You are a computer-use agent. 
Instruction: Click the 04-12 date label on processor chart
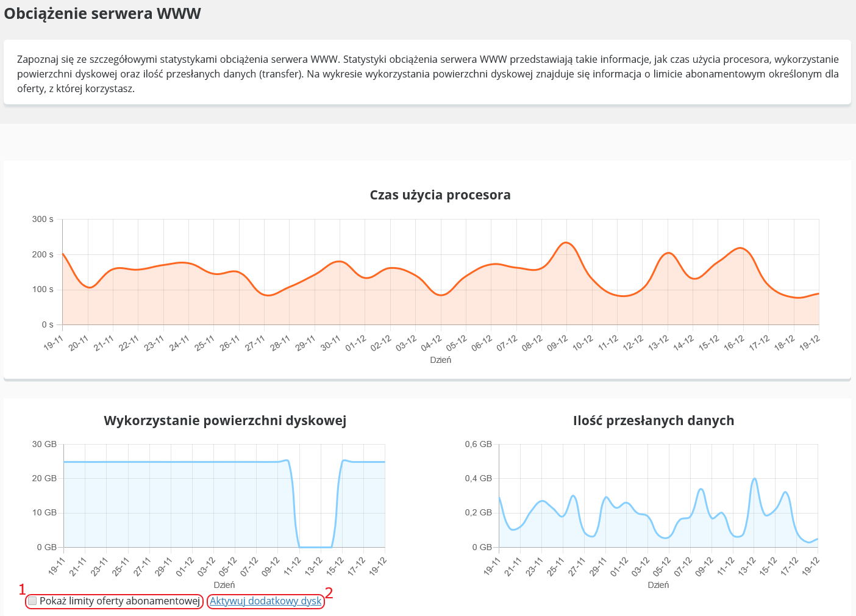[x=431, y=343]
